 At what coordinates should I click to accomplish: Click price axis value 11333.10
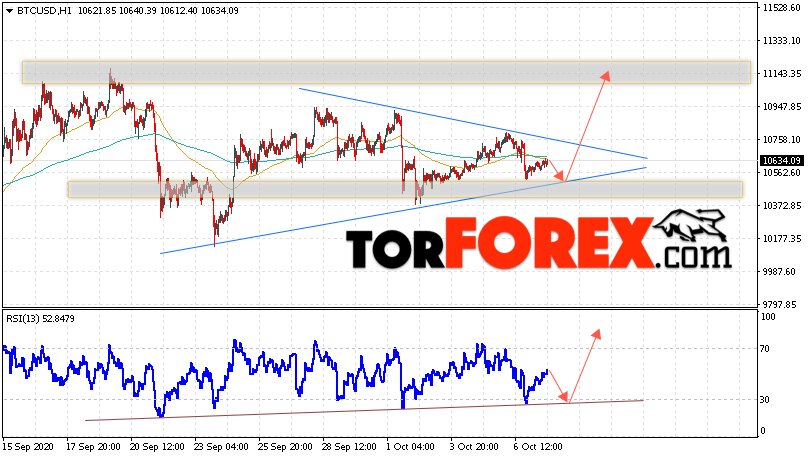pos(781,41)
